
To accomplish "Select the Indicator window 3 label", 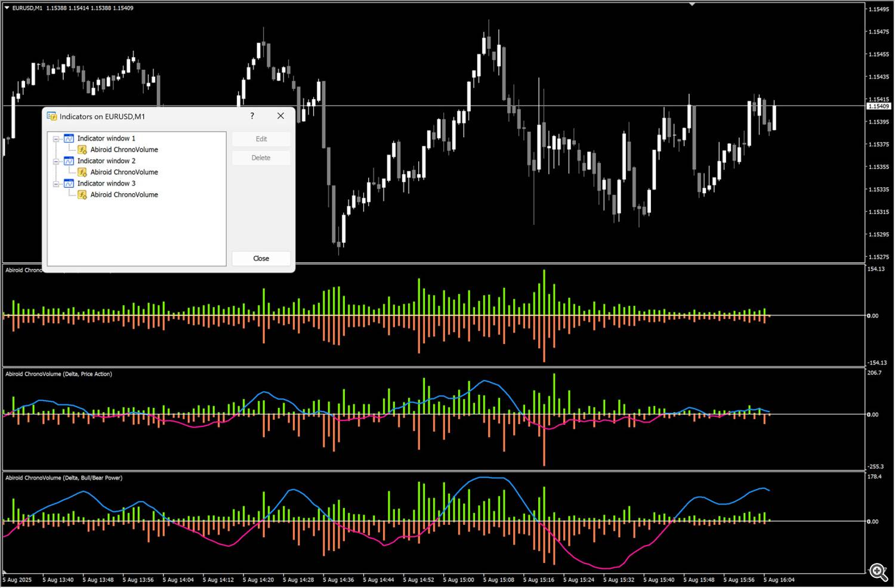I will [106, 184].
